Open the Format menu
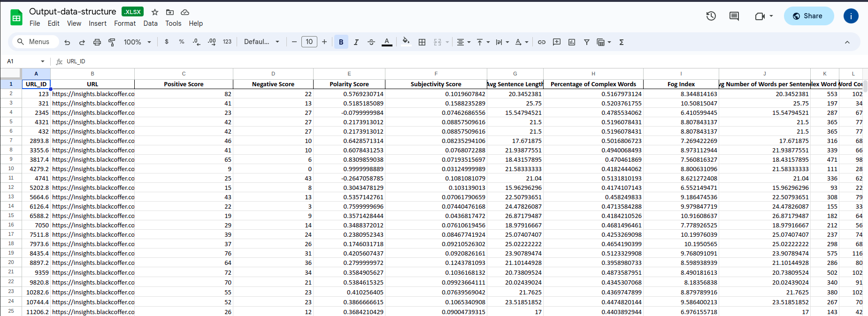868x316 pixels. [125, 23]
